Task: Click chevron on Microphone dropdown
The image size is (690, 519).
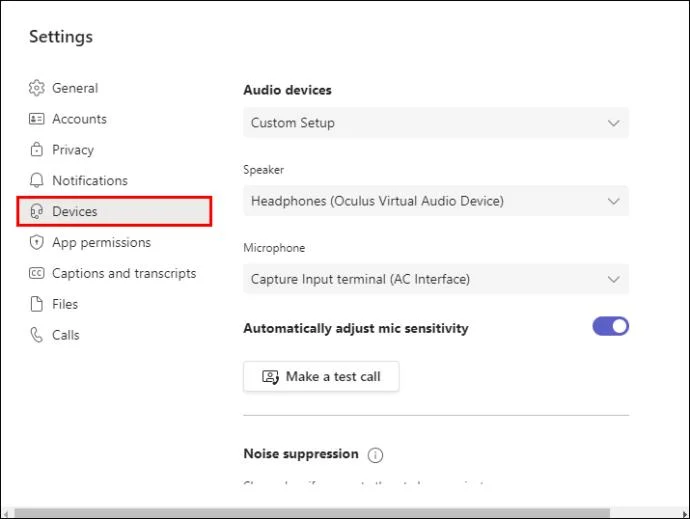Action: pos(613,279)
